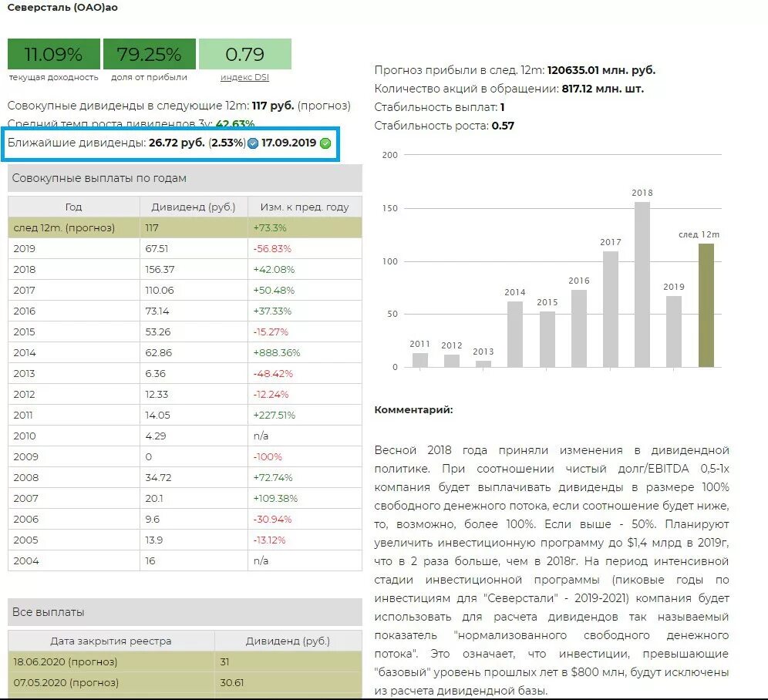
Task: Click the green checkmark icon next to 17.09.2019
Action: (325, 143)
